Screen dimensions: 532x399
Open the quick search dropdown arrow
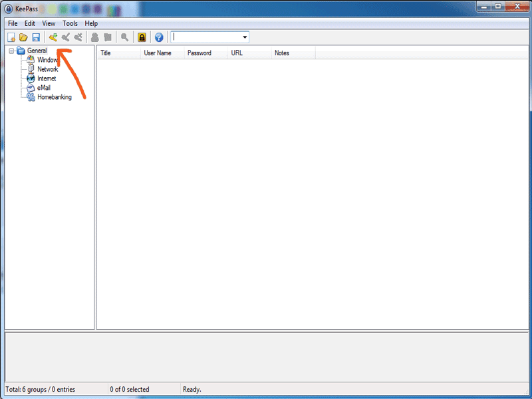pos(245,37)
